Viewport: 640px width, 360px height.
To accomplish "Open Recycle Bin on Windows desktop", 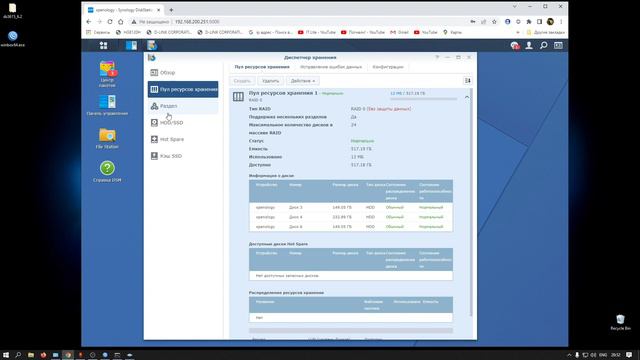I will (x=620, y=322).
